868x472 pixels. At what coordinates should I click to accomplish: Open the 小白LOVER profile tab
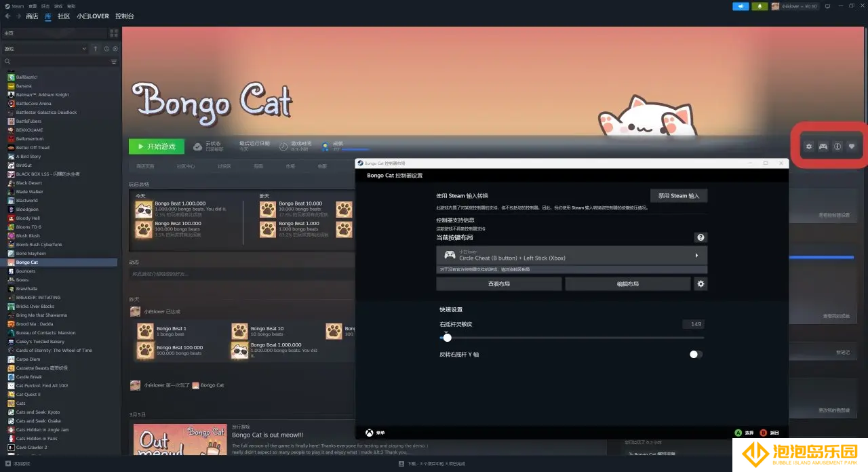(x=93, y=16)
